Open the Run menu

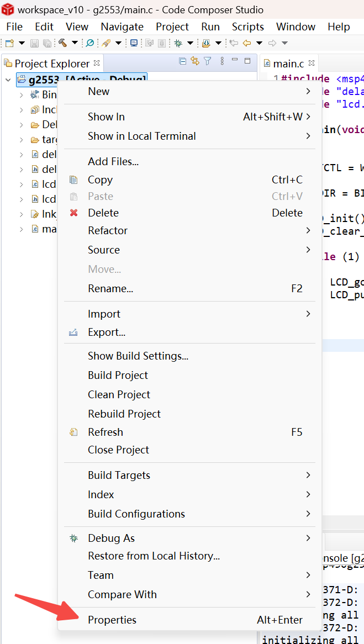pyautogui.click(x=210, y=27)
